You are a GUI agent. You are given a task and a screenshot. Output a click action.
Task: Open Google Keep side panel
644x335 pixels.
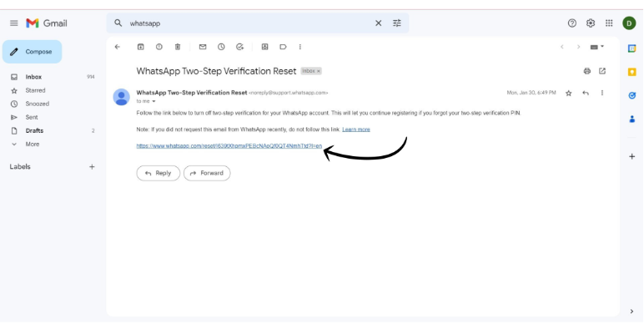coord(632,72)
